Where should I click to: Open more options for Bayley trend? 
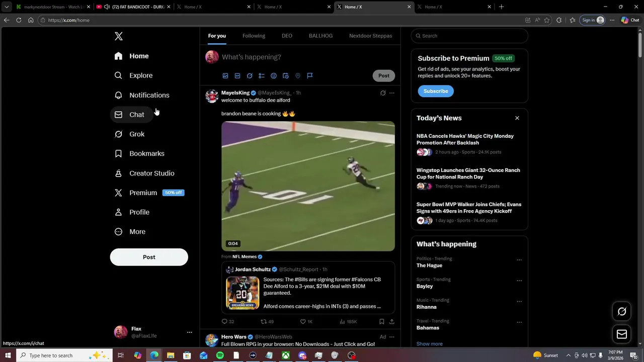pos(519,281)
